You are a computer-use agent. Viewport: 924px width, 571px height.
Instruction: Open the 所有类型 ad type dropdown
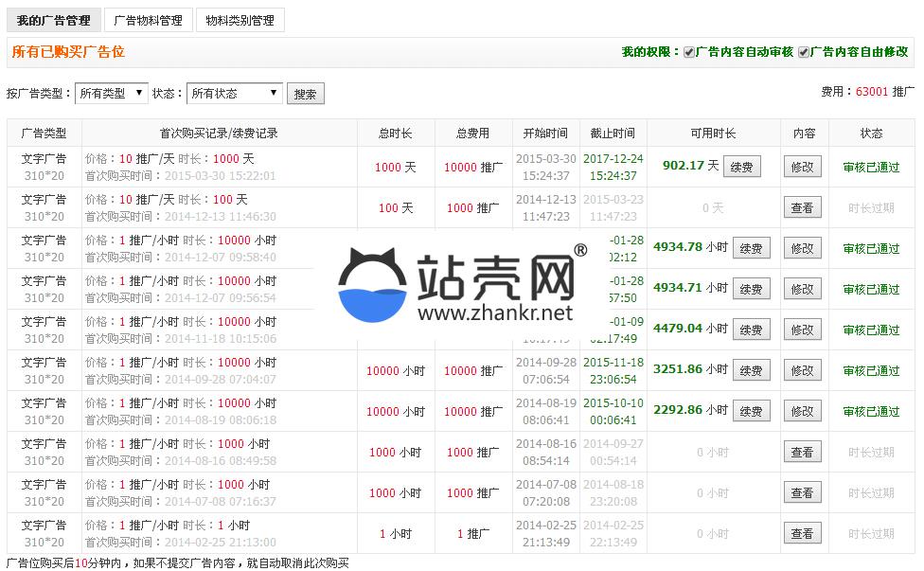[112, 93]
